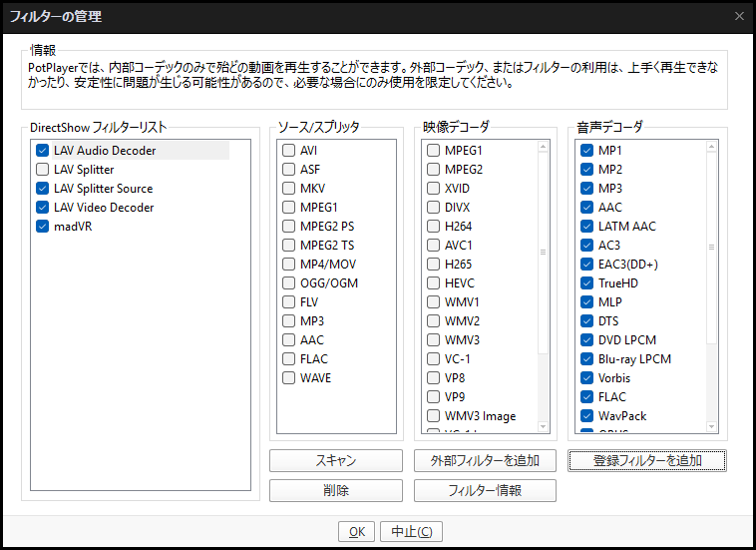Disable the TrueHD audio decoder
The width and height of the screenshot is (756, 550).
586,283
